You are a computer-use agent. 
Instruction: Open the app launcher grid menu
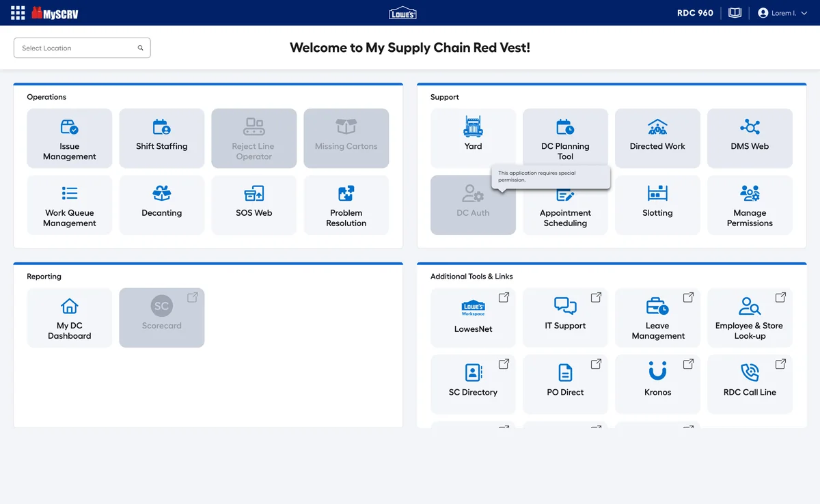(18, 13)
